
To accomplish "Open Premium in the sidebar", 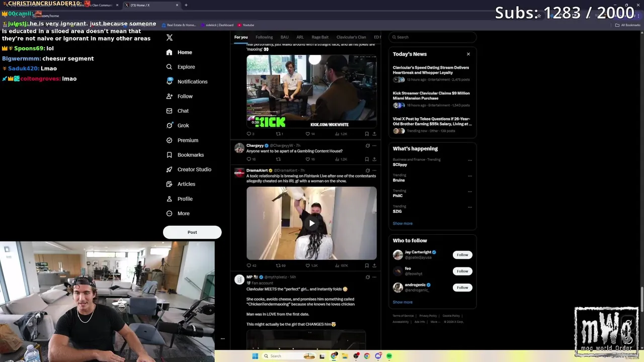I will click(182, 140).
